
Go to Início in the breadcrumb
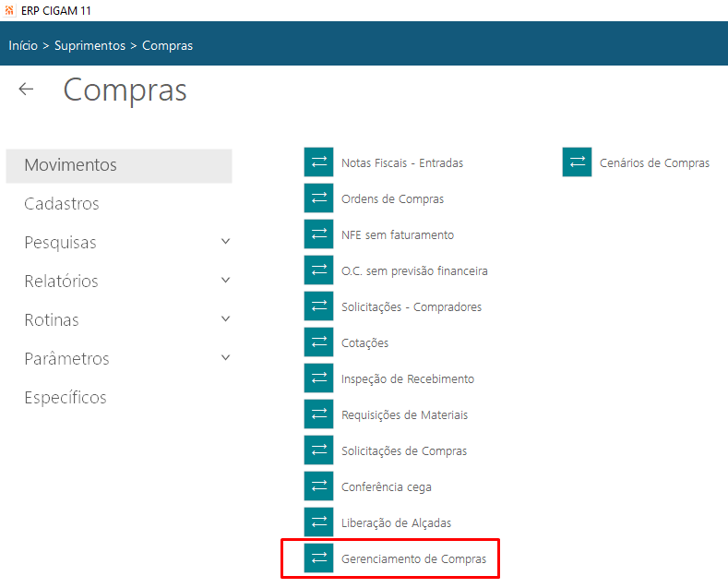23,45
